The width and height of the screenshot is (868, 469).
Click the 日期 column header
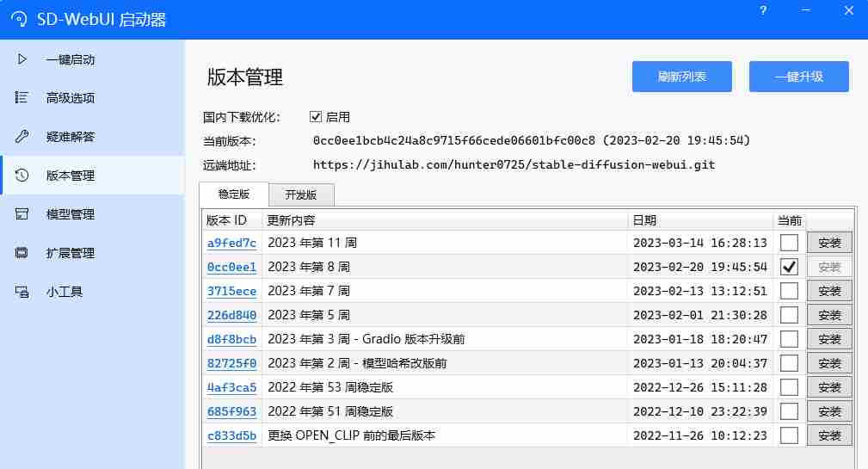[700, 220]
